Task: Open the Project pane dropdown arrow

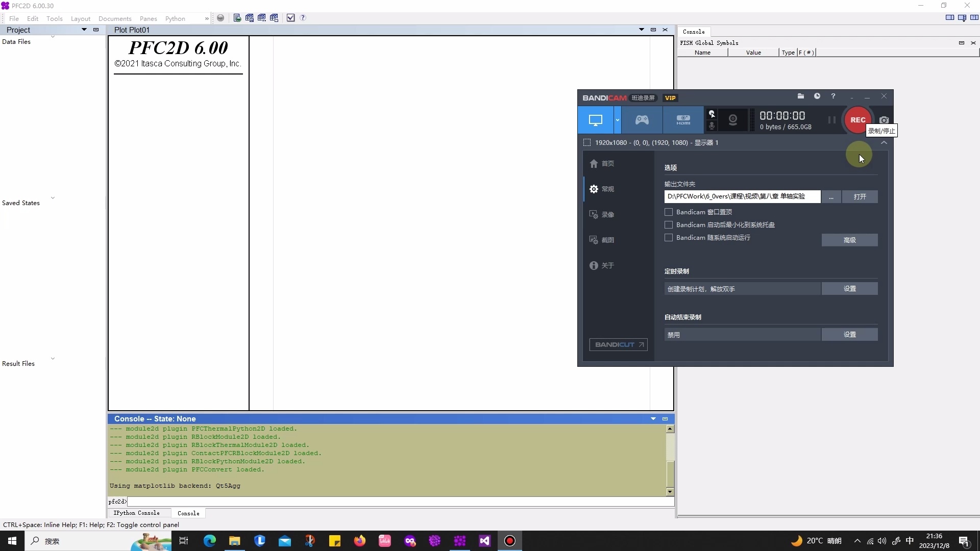Action: (x=84, y=30)
